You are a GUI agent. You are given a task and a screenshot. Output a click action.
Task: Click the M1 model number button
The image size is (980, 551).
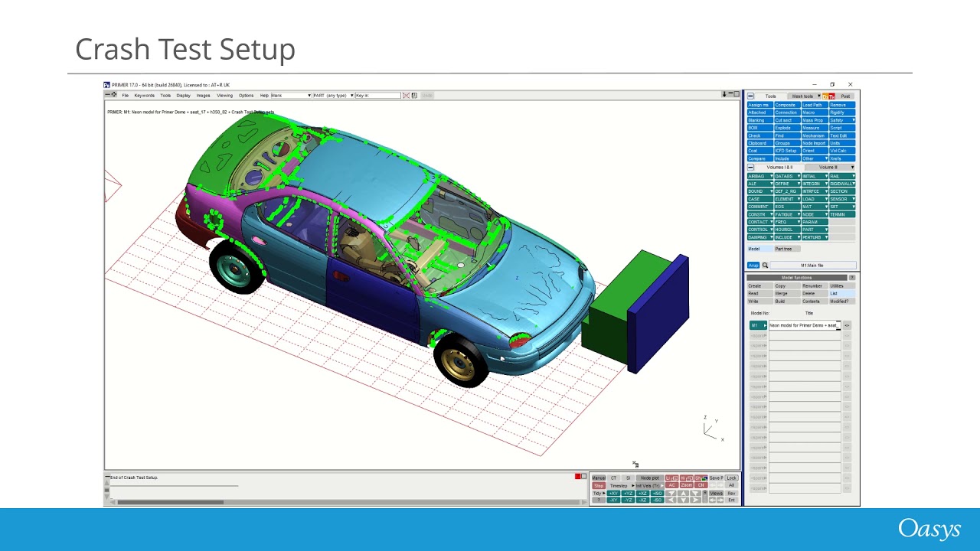click(x=757, y=325)
